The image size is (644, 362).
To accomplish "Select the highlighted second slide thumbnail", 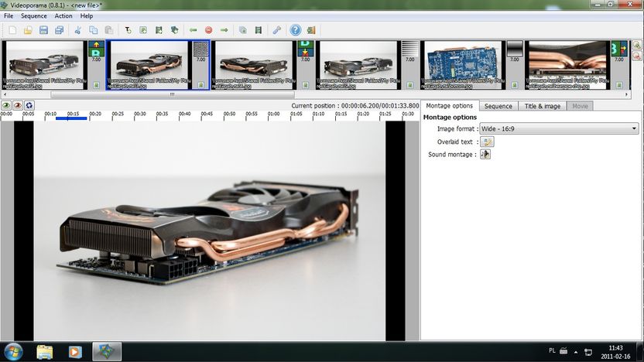I will [x=149, y=65].
